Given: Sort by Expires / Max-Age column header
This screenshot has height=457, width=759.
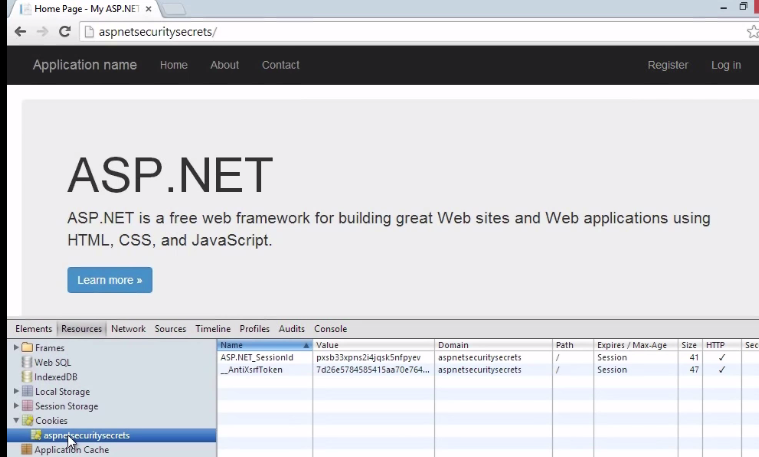Looking at the screenshot, I should pos(636,345).
